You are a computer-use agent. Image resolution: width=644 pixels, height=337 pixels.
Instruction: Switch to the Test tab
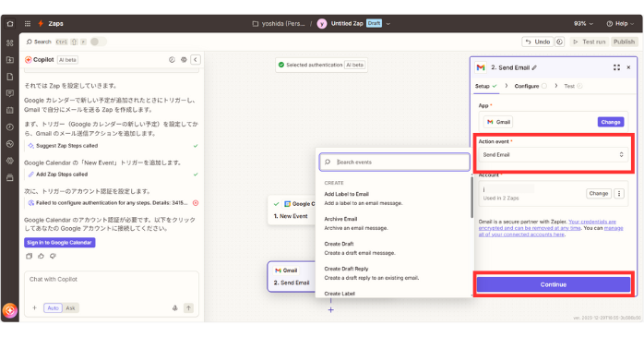pos(573,86)
